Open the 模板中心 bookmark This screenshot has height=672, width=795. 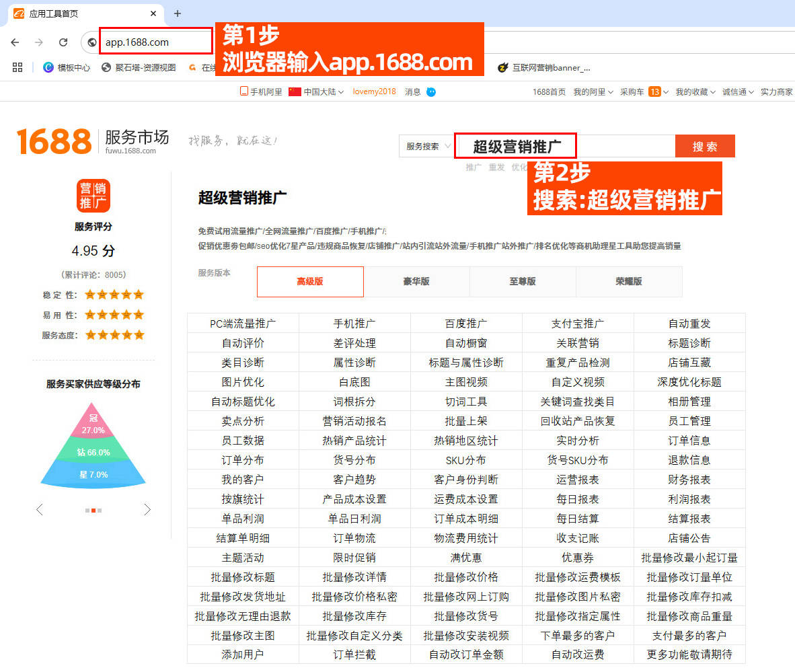tap(67, 67)
